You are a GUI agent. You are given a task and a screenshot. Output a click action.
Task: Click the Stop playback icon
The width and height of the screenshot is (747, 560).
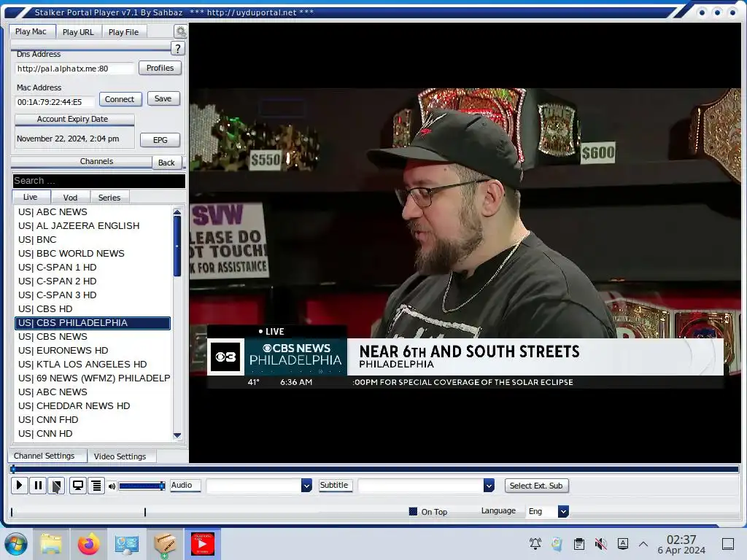point(56,485)
